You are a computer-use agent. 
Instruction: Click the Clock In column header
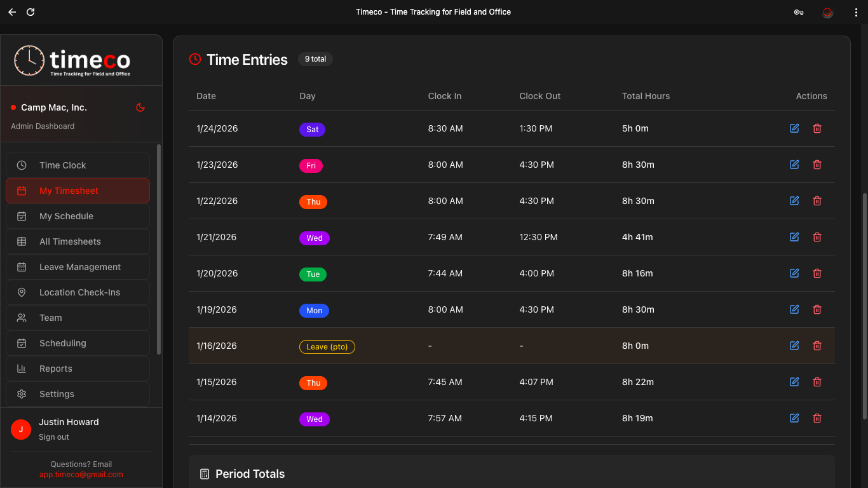pyautogui.click(x=445, y=96)
